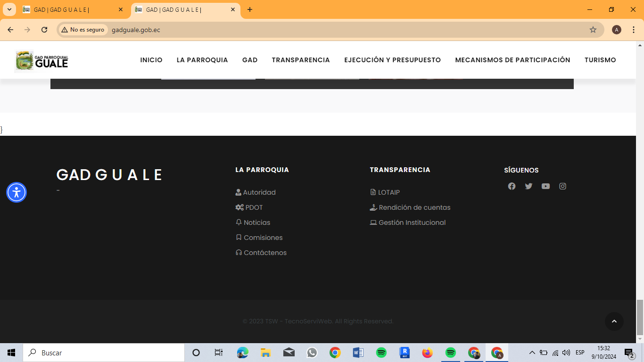Go to INICIO in navigation bar
The image size is (644, 362).
(x=151, y=60)
